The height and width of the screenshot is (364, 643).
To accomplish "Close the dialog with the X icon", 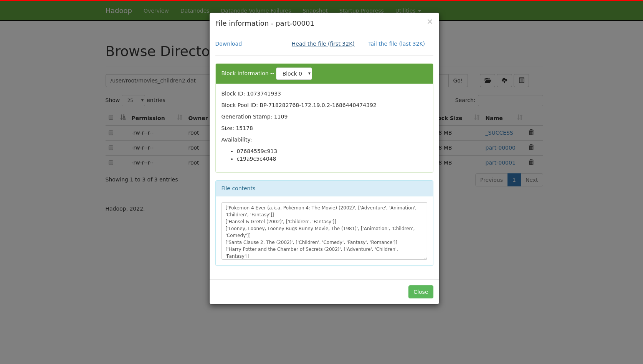I will pos(430,22).
